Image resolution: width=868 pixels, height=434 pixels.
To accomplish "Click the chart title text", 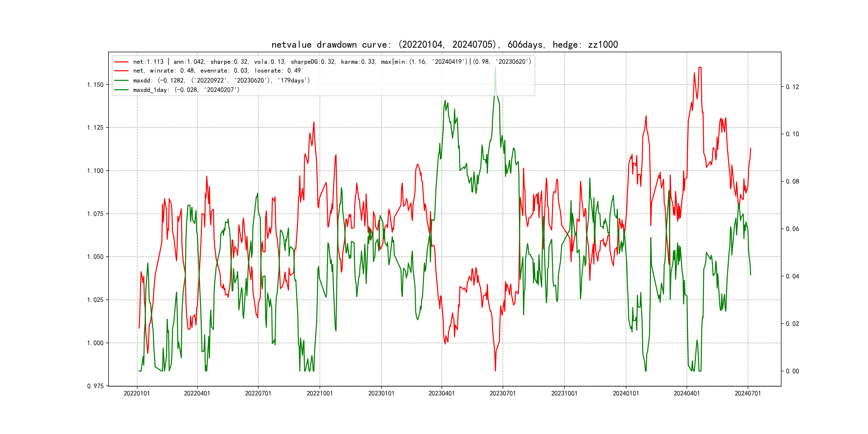I will tap(444, 44).
